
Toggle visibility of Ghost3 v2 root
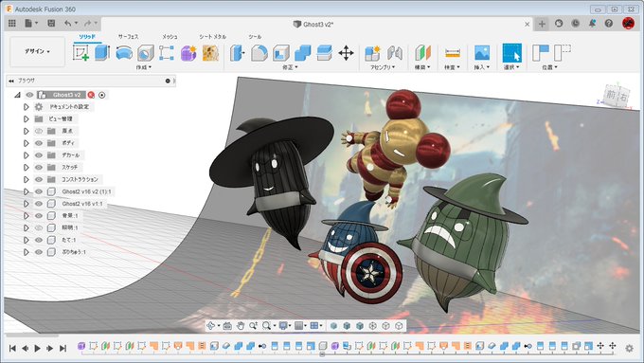(29, 95)
